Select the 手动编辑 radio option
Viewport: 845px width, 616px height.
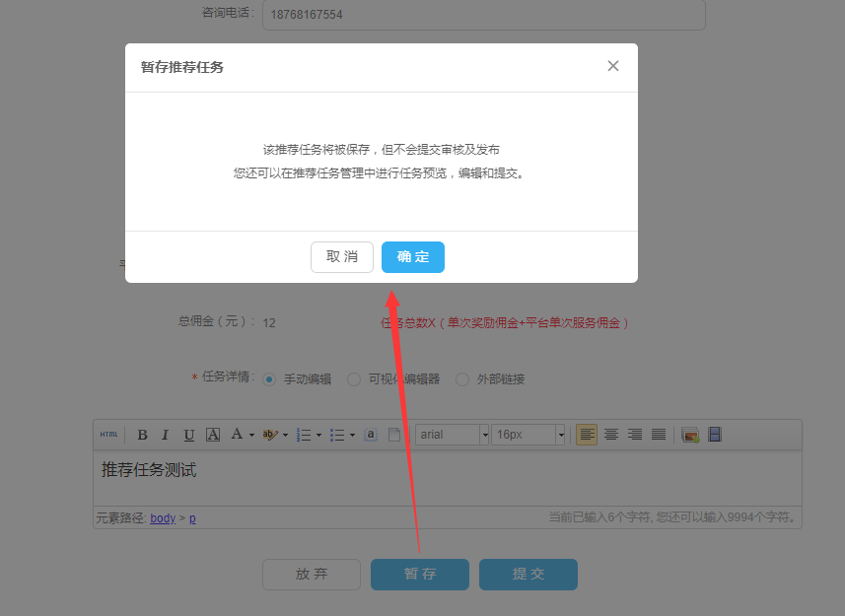pos(269,379)
